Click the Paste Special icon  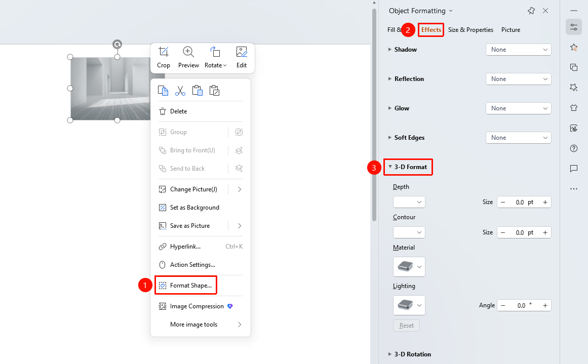click(x=215, y=91)
